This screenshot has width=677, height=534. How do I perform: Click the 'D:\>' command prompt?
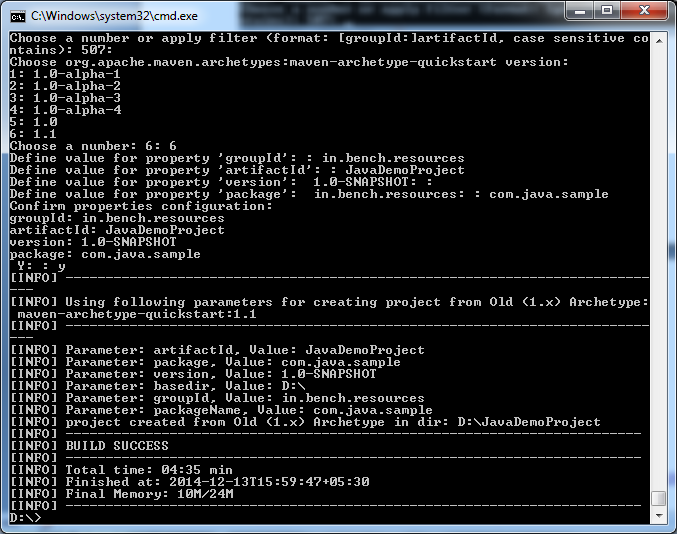25,518
